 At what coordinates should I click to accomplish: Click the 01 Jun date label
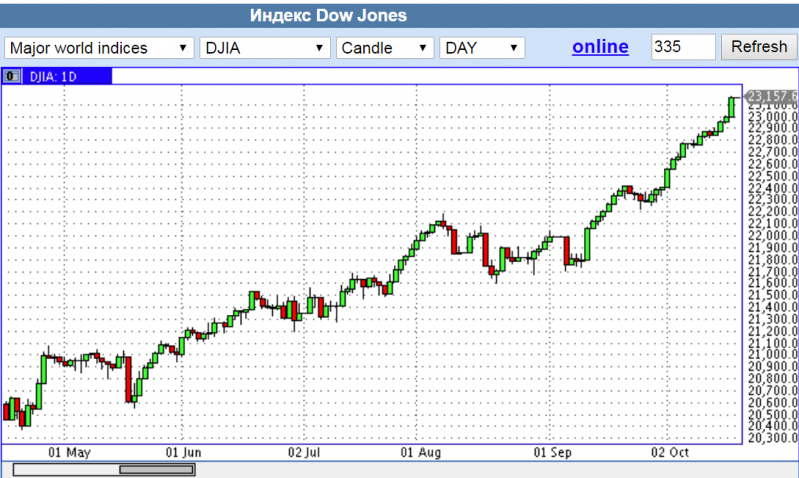(x=183, y=452)
